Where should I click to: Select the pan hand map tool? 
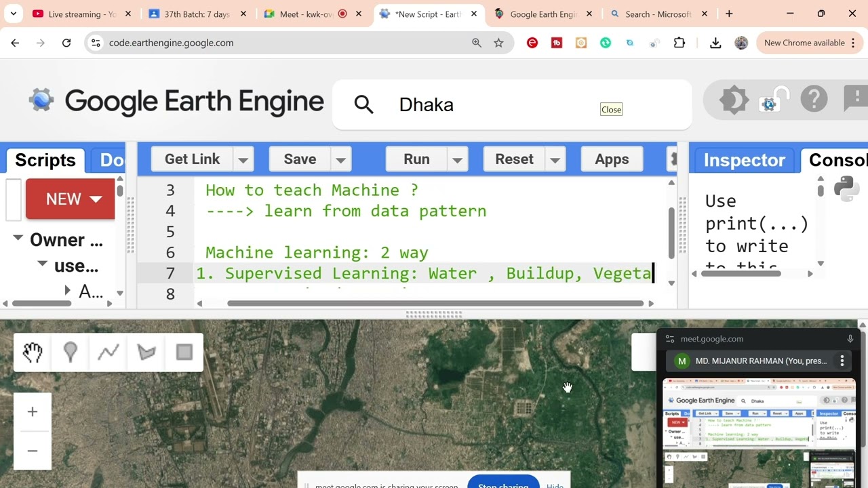pyautogui.click(x=33, y=352)
